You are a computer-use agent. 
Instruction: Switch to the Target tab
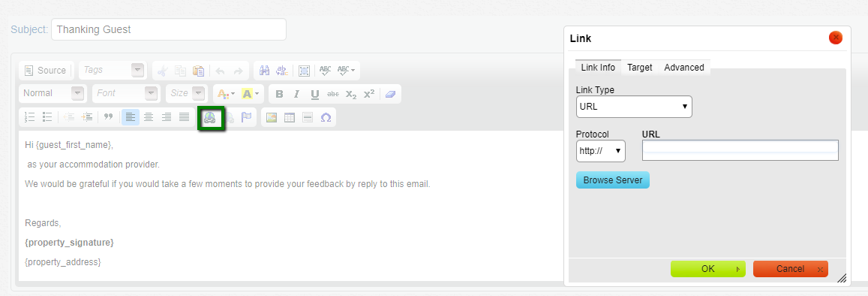(639, 67)
